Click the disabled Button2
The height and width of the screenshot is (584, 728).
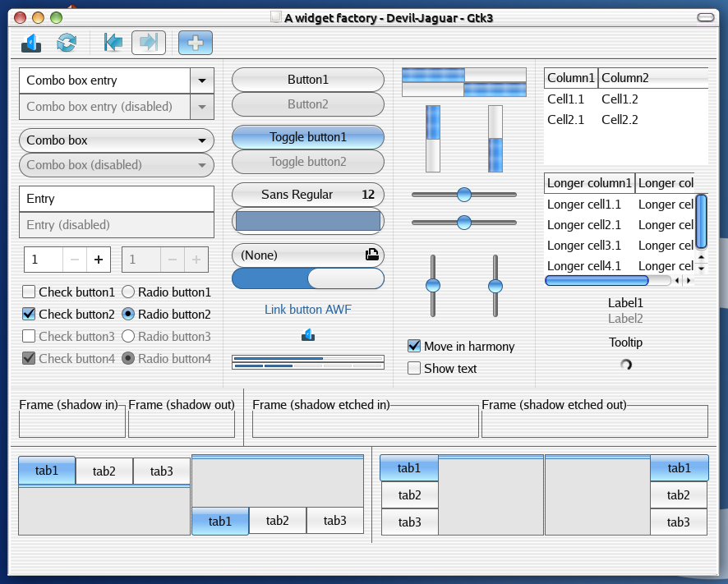[x=308, y=104]
